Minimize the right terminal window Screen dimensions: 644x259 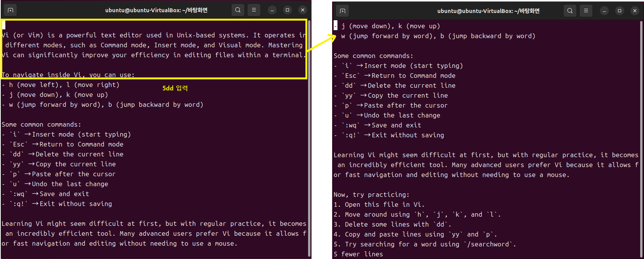coord(604,11)
